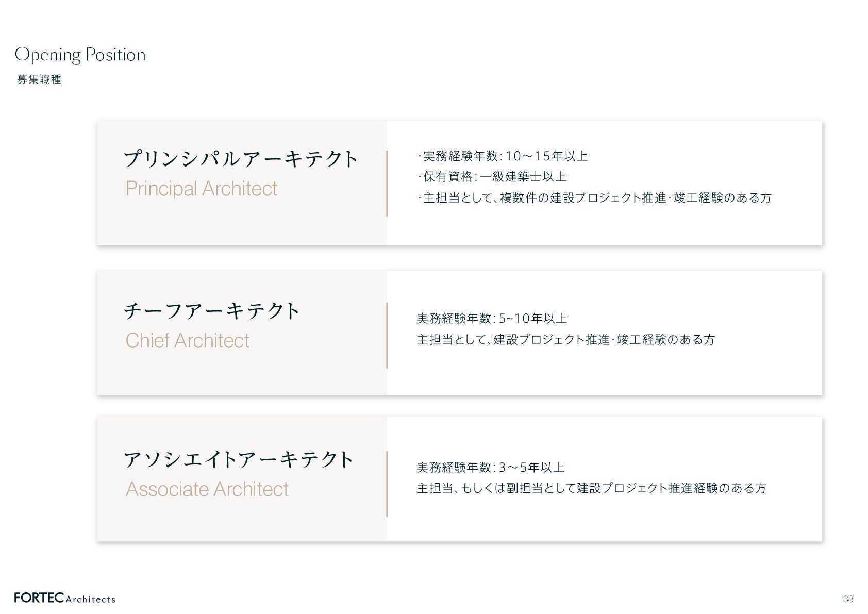Select the チーフアーキテクト title
Screen dimensions: 868x614
(x=212, y=310)
